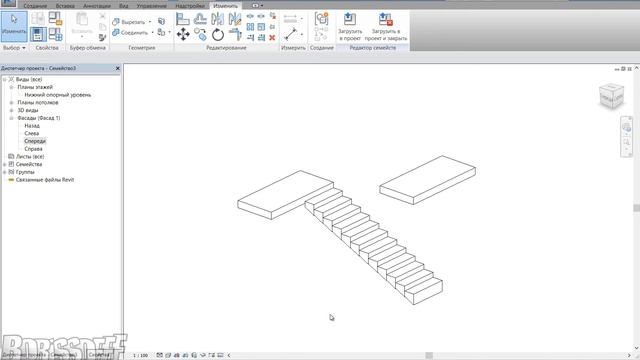Viewport: 640px width, 360px height.
Task: Expand the Планы потолков node
Action: click(11, 103)
